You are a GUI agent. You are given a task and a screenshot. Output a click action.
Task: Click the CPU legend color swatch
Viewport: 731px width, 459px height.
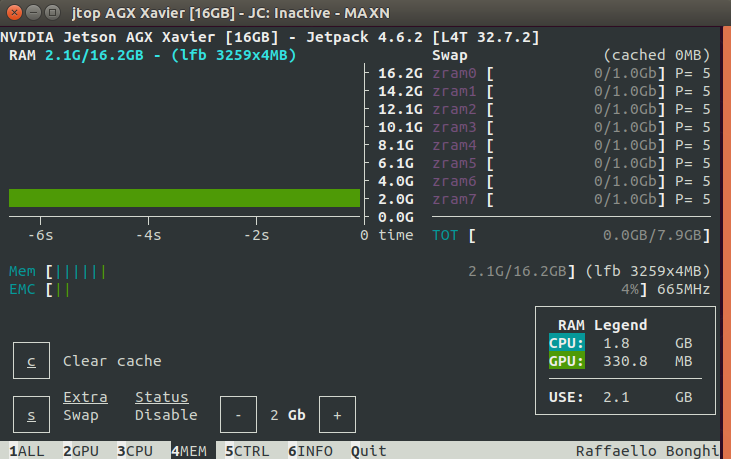pyautogui.click(x=566, y=343)
